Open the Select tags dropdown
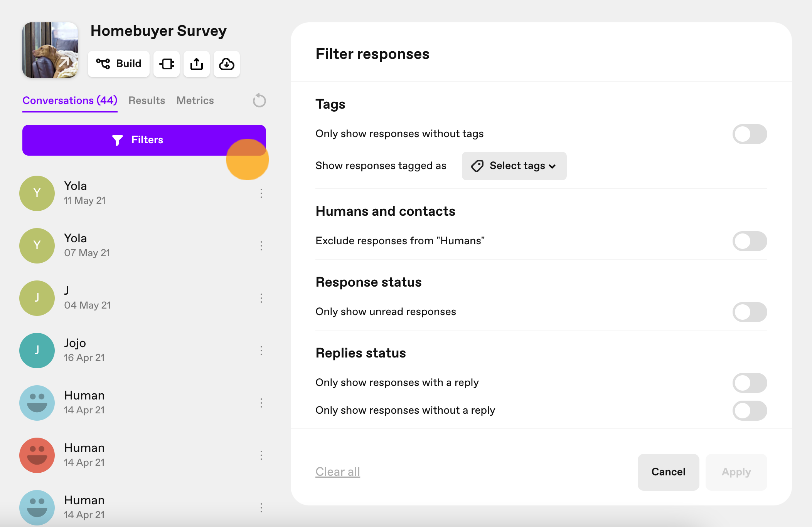The height and width of the screenshot is (527, 812). (x=514, y=166)
